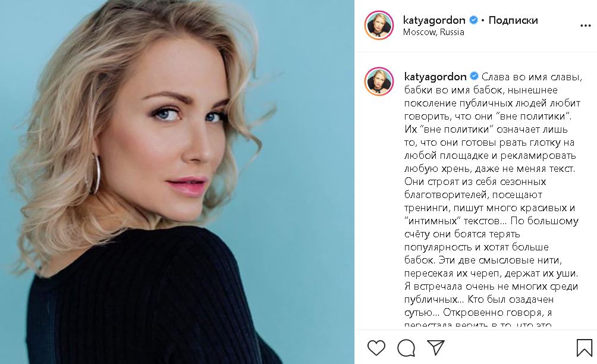
Task: Toggle the Подписки following button
Action: pos(513,20)
